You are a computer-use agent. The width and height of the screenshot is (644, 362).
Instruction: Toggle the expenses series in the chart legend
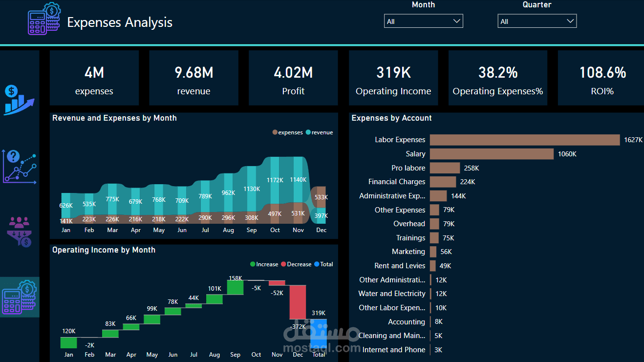(287, 132)
